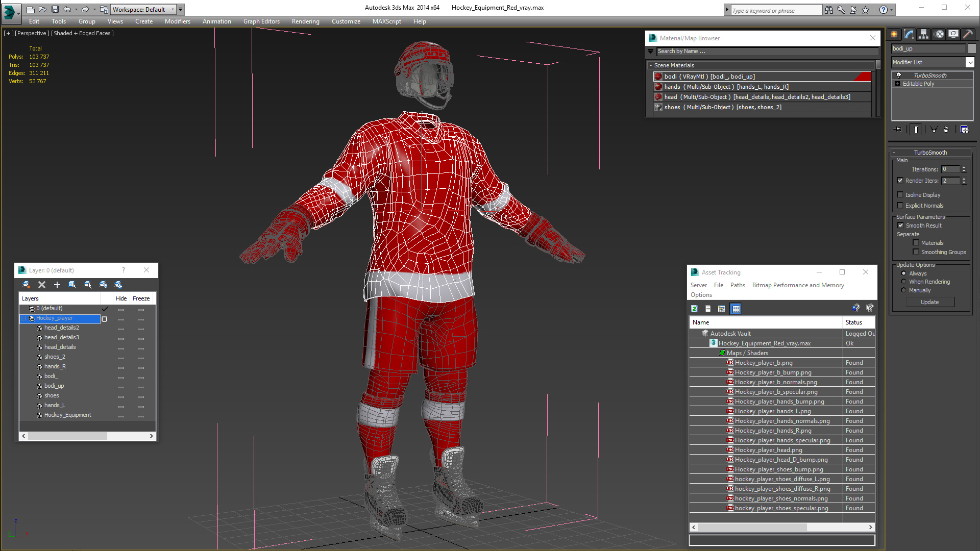Click the bodi_up object color swatch
This screenshot has height=551, width=980.
coord(972,48)
